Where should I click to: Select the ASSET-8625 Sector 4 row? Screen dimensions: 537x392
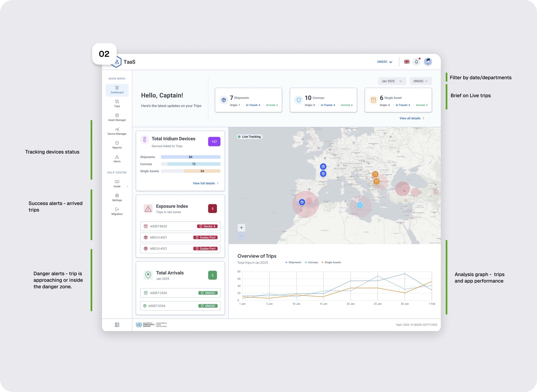pyautogui.click(x=180, y=226)
